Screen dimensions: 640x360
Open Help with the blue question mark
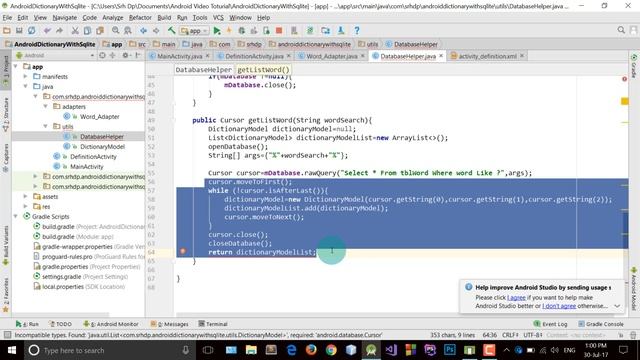pyautogui.click(x=357, y=31)
